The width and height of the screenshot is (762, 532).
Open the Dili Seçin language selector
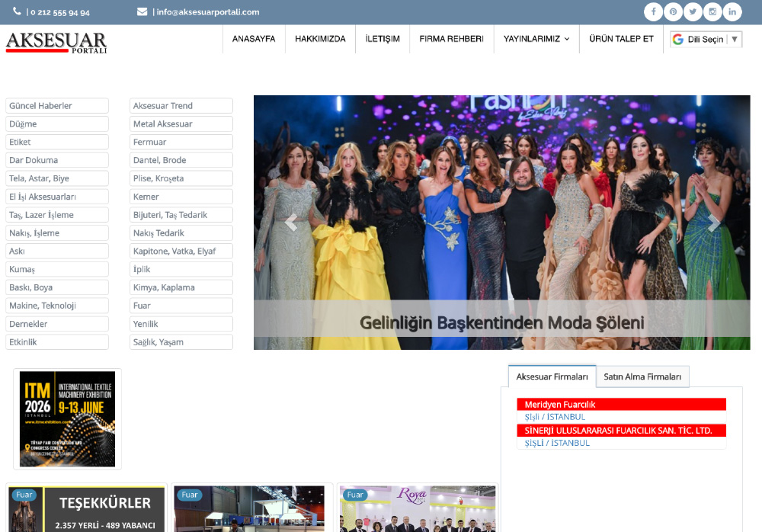point(706,40)
